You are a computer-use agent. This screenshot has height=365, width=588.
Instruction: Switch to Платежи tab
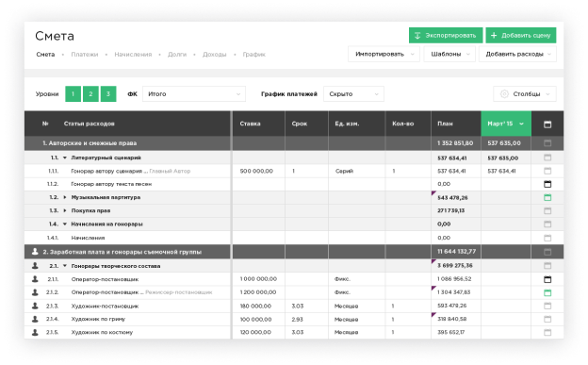pos(85,55)
